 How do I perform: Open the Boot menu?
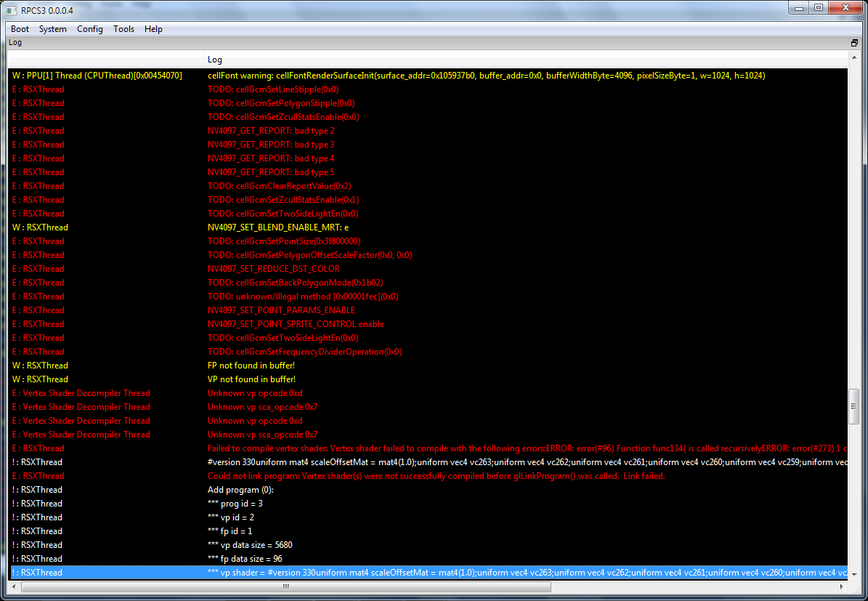coord(20,29)
